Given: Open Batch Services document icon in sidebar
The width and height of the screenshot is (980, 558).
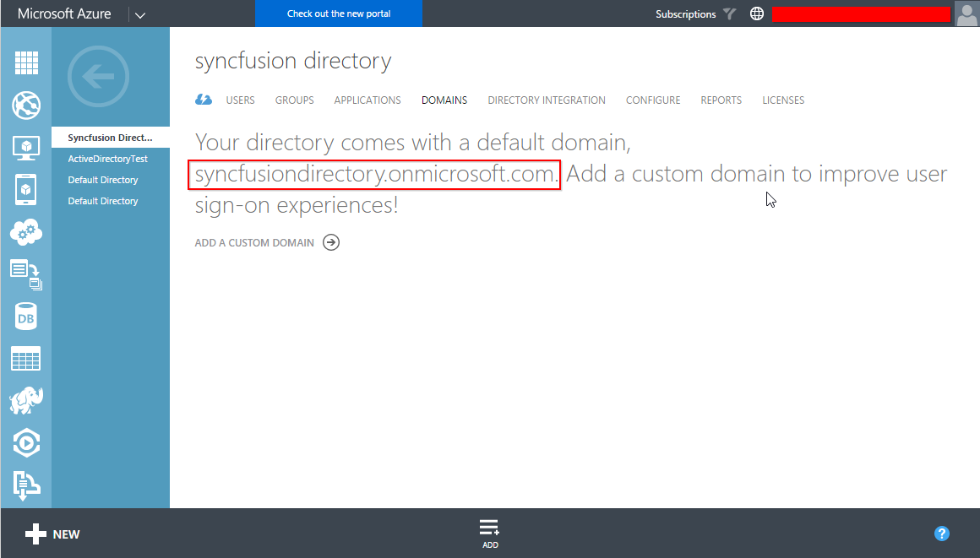Looking at the screenshot, I should [x=26, y=275].
